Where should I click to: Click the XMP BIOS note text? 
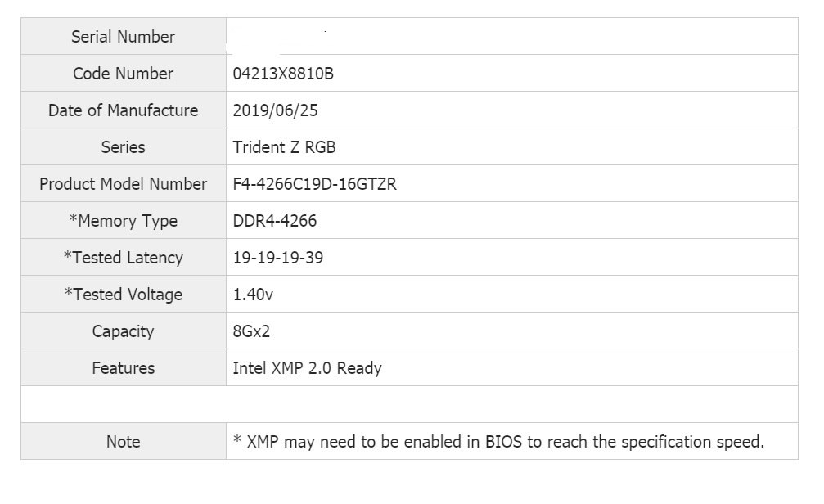click(498, 442)
